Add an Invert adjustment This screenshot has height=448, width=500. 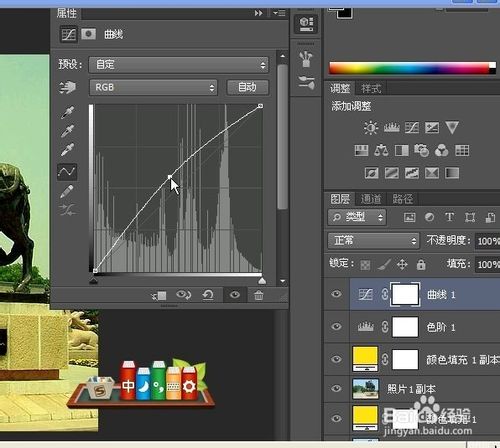coord(371,173)
